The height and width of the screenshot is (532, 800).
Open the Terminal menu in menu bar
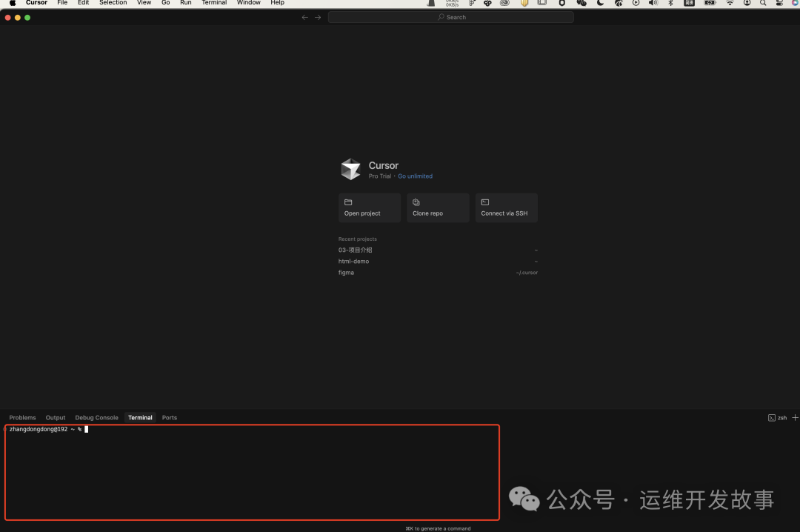[214, 2]
